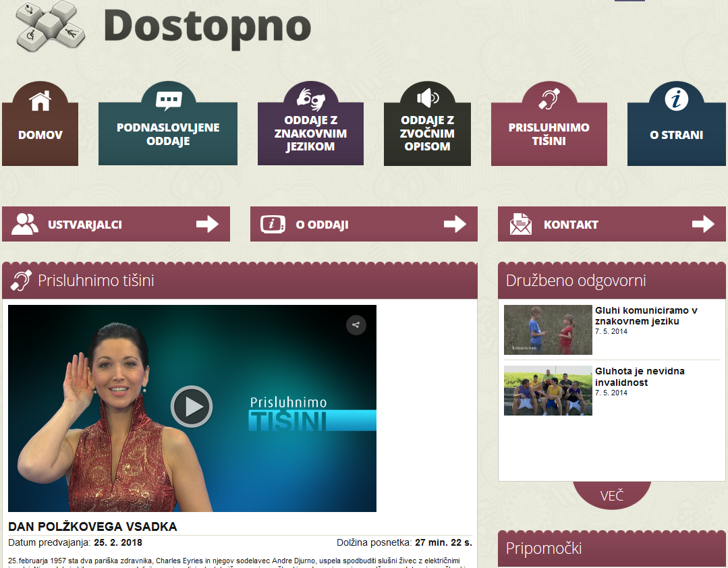Click the speaker audio description icon

tap(428, 98)
